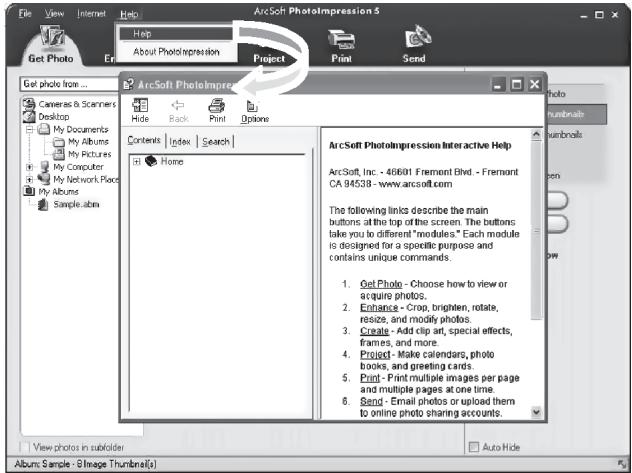
Task: Click the Hide icon in help toolbar
Action: [x=140, y=106]
